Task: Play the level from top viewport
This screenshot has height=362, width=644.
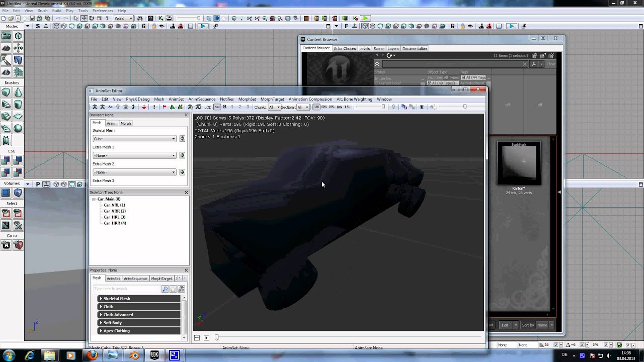Action: [203, 26]
